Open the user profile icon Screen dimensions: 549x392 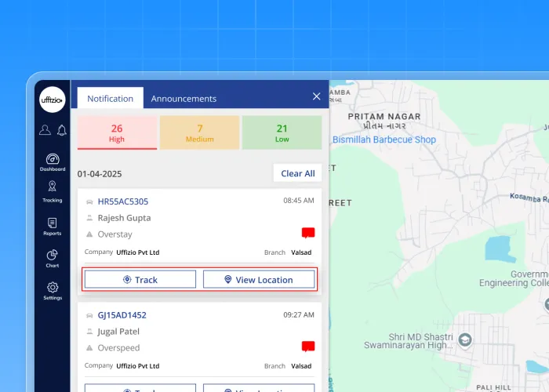coord(45,130)
